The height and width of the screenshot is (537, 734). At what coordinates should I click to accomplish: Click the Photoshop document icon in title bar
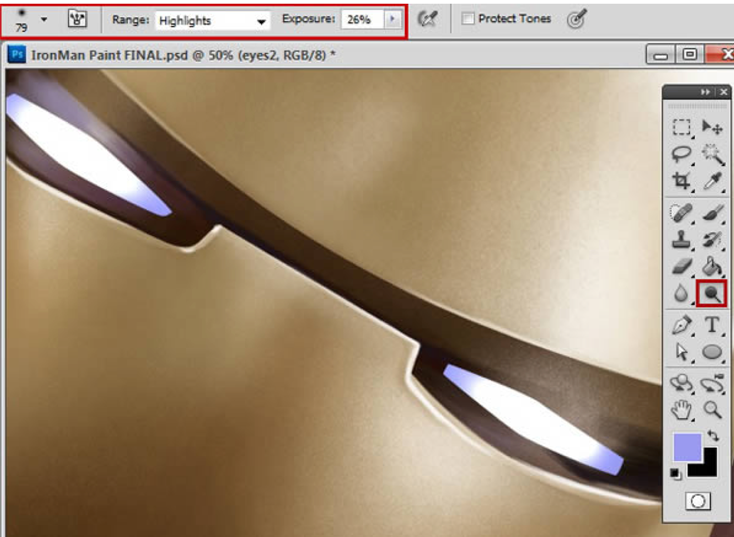tap(17, 55)
